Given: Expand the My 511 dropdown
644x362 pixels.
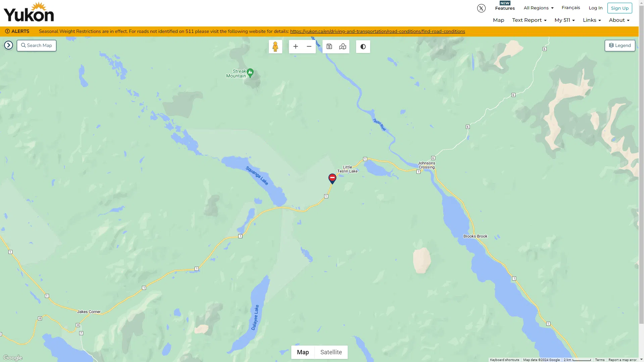Looking at the screenshot, I should pos(564,20).
